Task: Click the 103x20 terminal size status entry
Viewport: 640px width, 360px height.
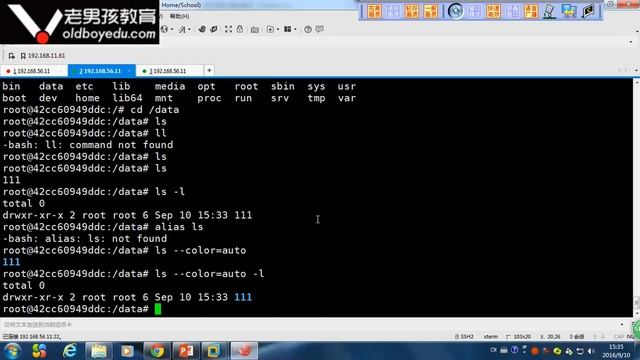Action: [x=518, y=337]
